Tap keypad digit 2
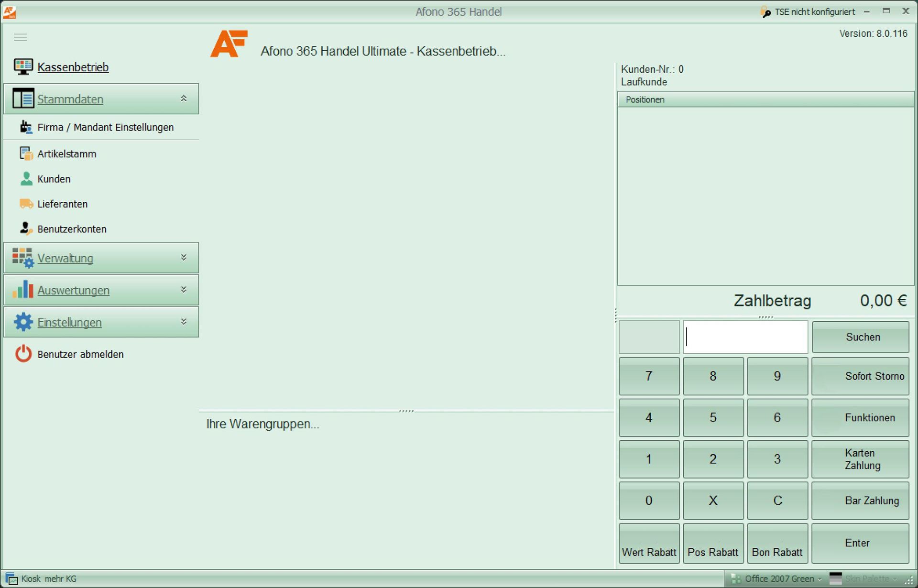Image resolution: width=918 pixels, height=588 pixels. click(713, 459)
